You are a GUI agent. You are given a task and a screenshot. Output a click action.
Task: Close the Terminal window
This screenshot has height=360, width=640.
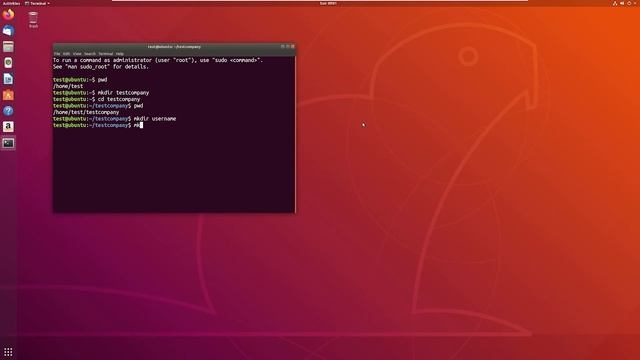(293, 47)
